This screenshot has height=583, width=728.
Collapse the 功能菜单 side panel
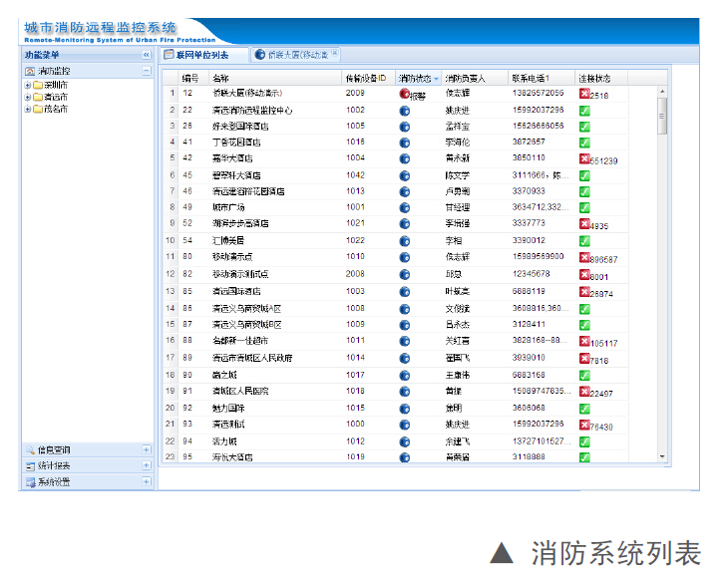[146, 55]
